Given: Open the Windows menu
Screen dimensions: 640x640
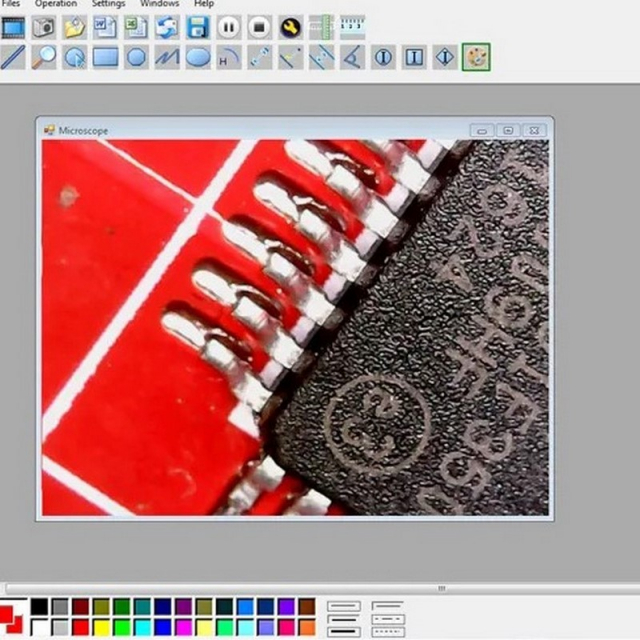Looking at the screenshot, I should [x=160, y=4].
